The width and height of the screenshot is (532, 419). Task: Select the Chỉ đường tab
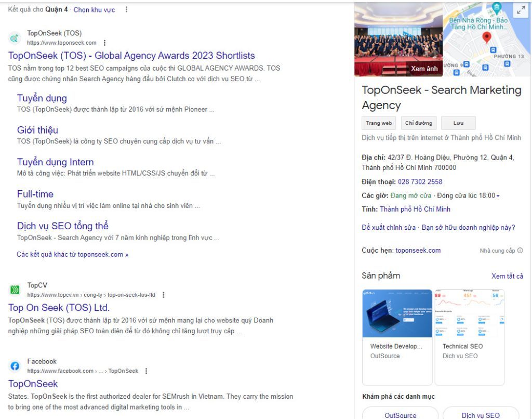coord(419,123)
